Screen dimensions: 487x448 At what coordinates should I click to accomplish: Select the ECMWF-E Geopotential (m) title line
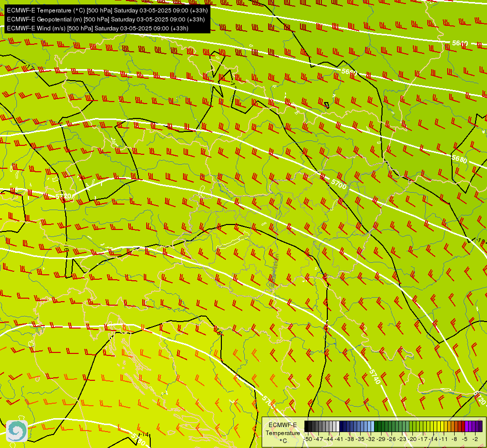click(106, 19)
